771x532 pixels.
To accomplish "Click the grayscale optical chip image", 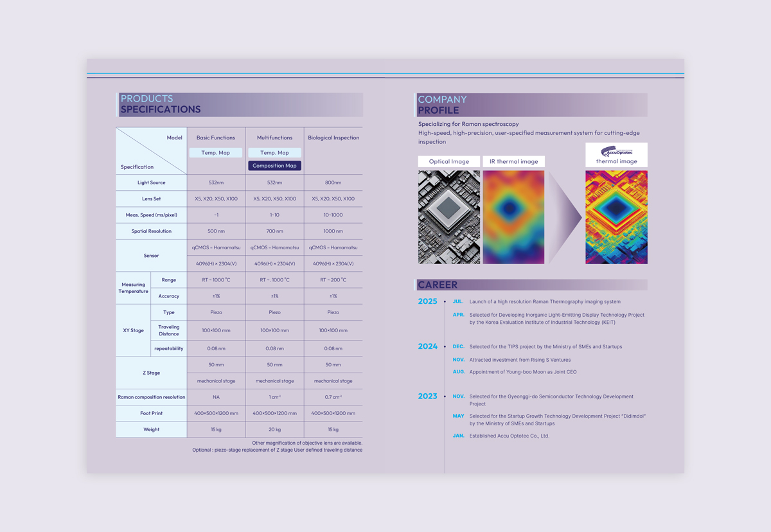I will click(449, 217).
